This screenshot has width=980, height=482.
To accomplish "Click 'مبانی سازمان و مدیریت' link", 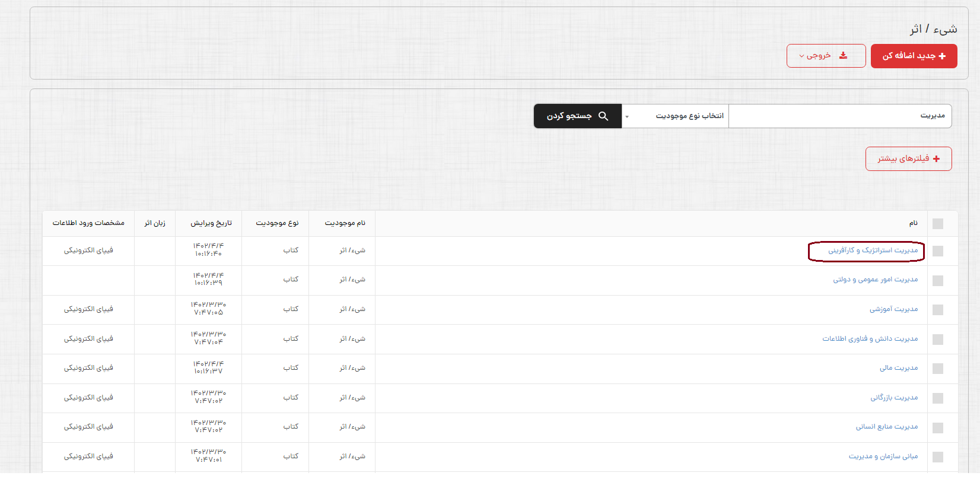I will click(x=883, y=456).
